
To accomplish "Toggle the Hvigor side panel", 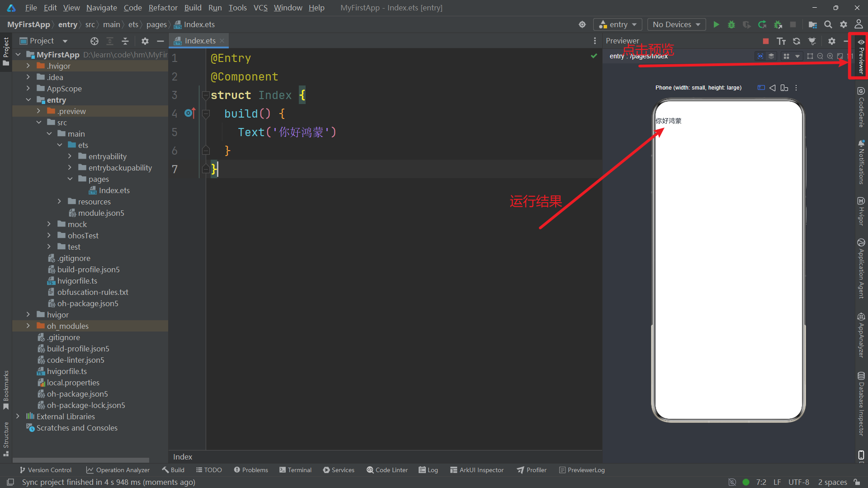I will (x=861, y=211).
